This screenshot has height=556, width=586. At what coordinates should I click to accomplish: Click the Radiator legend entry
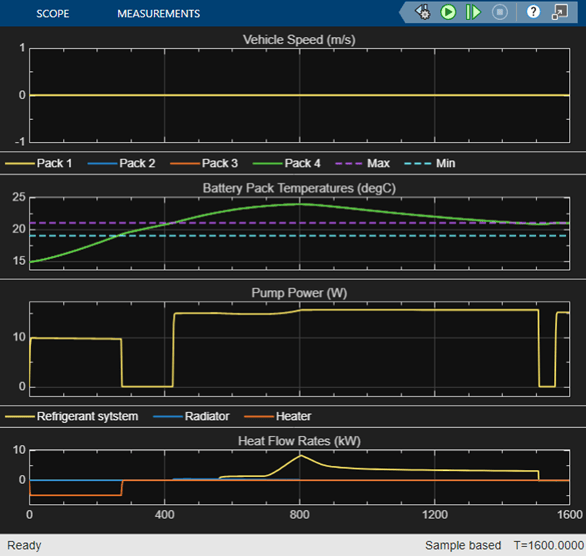click(x=191, y=416)
